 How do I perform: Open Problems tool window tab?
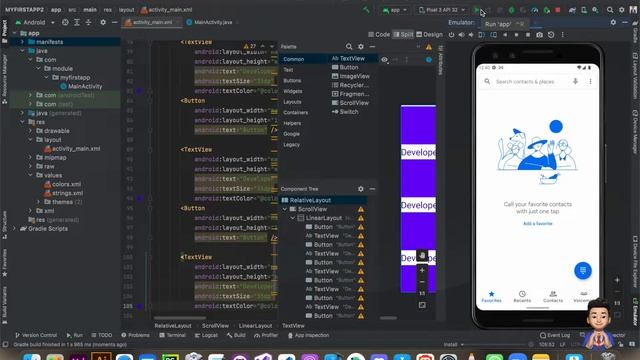(136, 335)
